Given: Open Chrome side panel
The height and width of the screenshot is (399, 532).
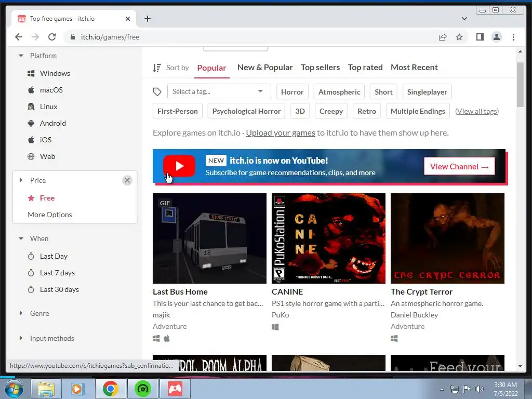Looking at the screenshot, I should point(480,37).
